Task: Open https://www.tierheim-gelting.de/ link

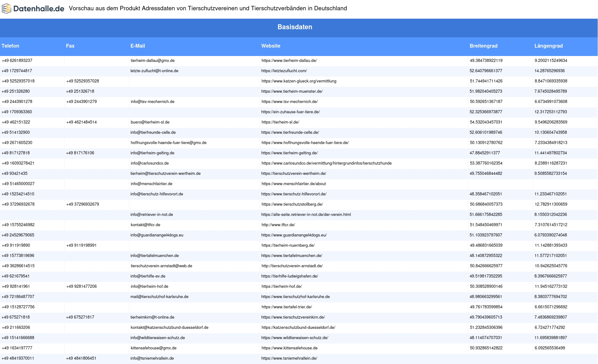Action: [290, 153]
